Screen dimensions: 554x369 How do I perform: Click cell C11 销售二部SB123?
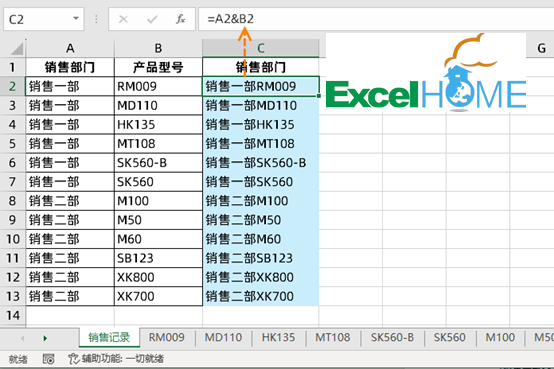[x=261, y=258]
